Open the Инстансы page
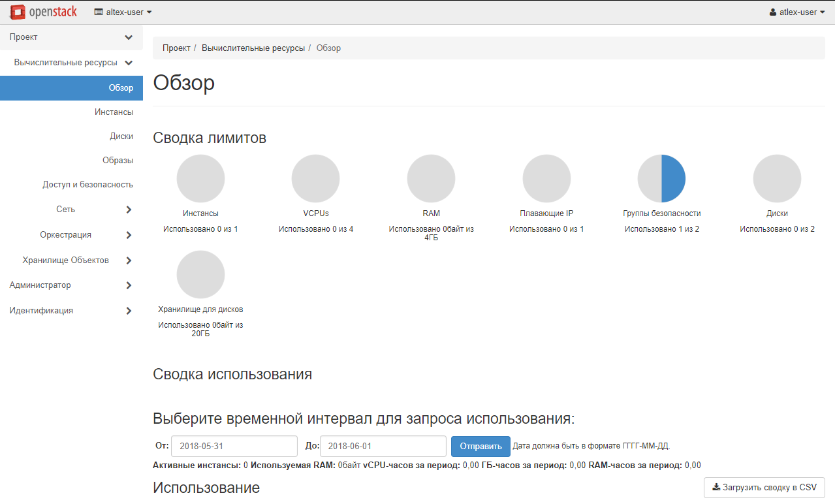Viewport: 835px width, 504px height. pos(114,112)
